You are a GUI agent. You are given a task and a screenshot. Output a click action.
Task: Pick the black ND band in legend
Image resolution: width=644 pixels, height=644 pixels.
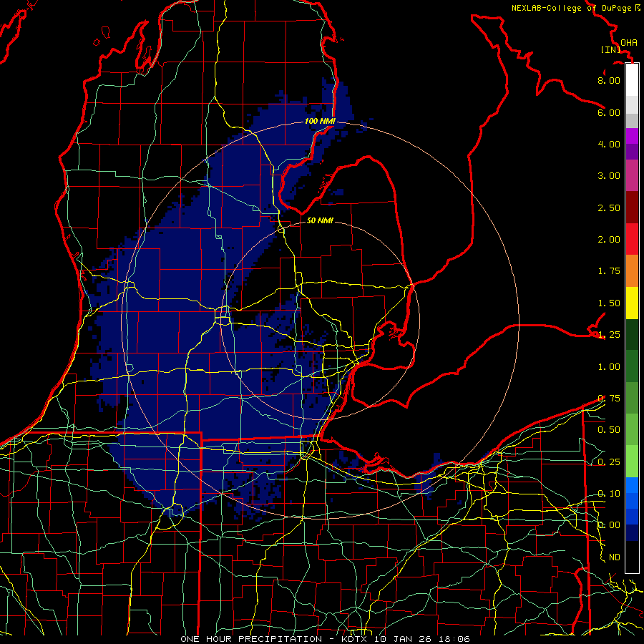point(632,557)
